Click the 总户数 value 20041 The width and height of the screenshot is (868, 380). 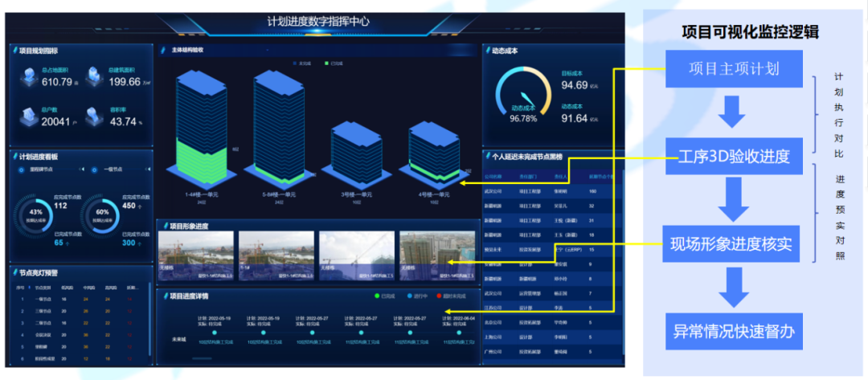point(56,121)
